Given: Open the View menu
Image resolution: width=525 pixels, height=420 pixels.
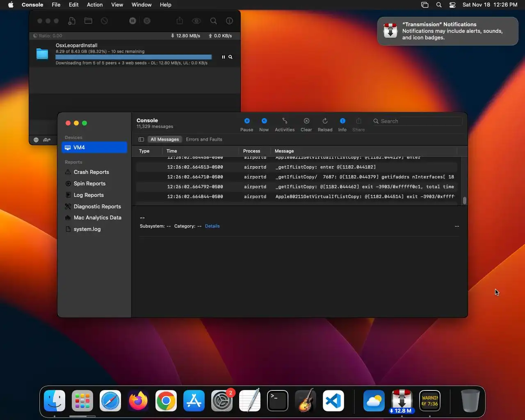Looking at the screenshot, I should pos(117,5).
